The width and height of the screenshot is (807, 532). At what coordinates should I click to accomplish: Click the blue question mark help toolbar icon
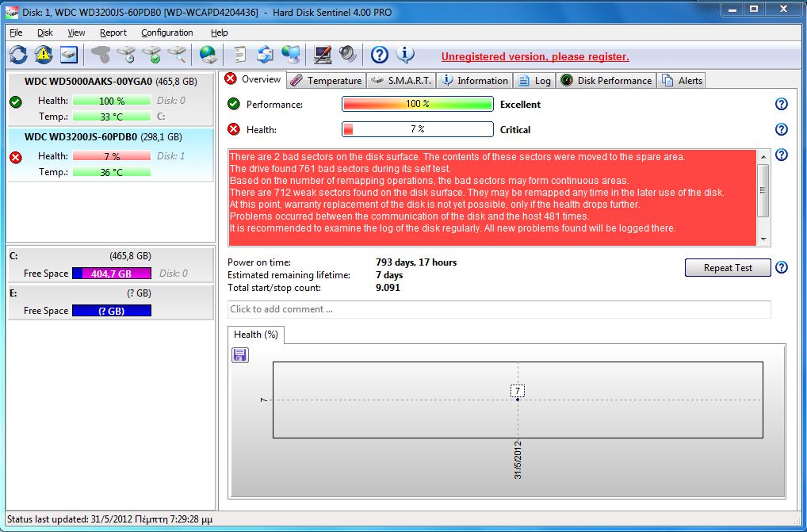379,55
